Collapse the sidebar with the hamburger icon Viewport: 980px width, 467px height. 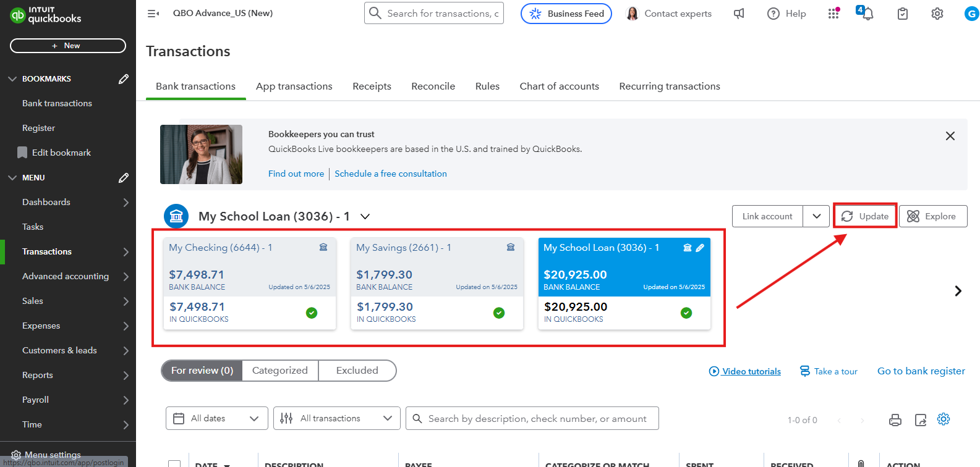(x=153, y=13)
